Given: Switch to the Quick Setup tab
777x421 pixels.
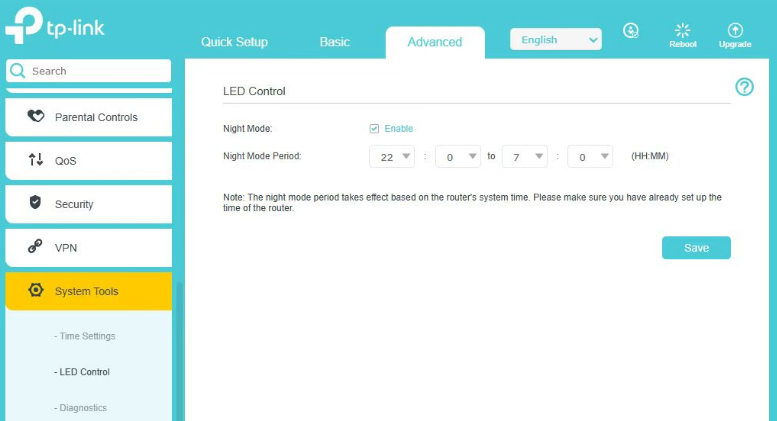Looking at the screenshot, I should (234, 42).
